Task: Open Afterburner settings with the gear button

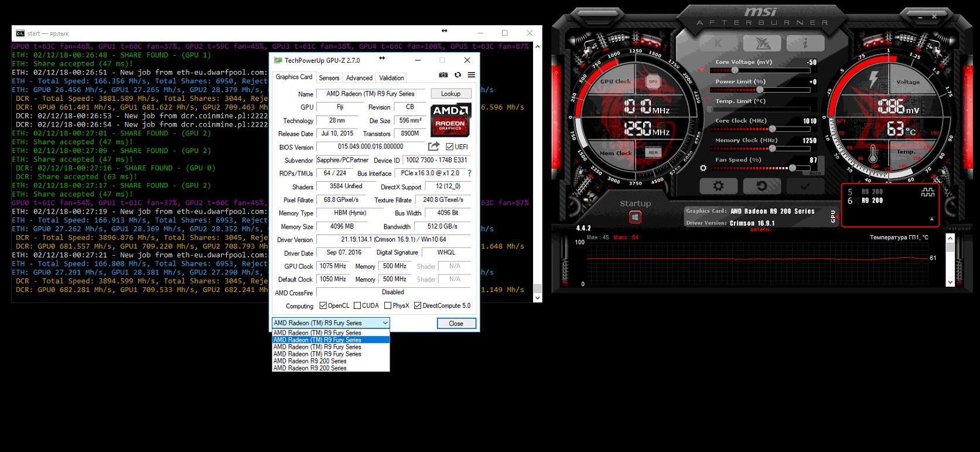Action: 718,186
